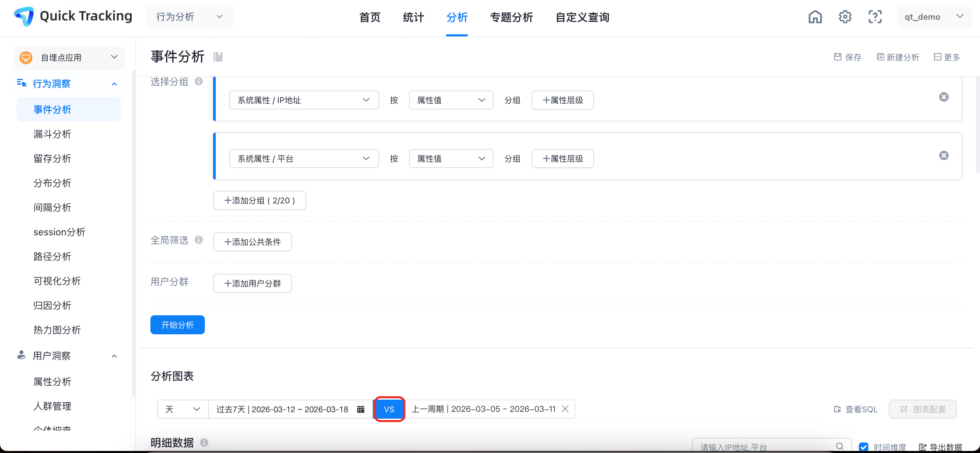Switch to the 统计 top tab
The width and height of the screenshot is (980, 453).
tap(413, 17)
